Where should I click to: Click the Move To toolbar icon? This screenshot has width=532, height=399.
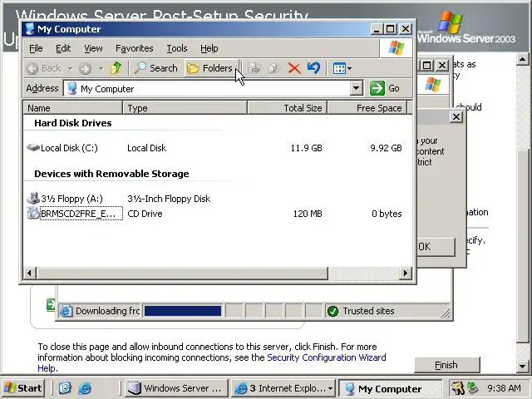(x=254, y=68)
